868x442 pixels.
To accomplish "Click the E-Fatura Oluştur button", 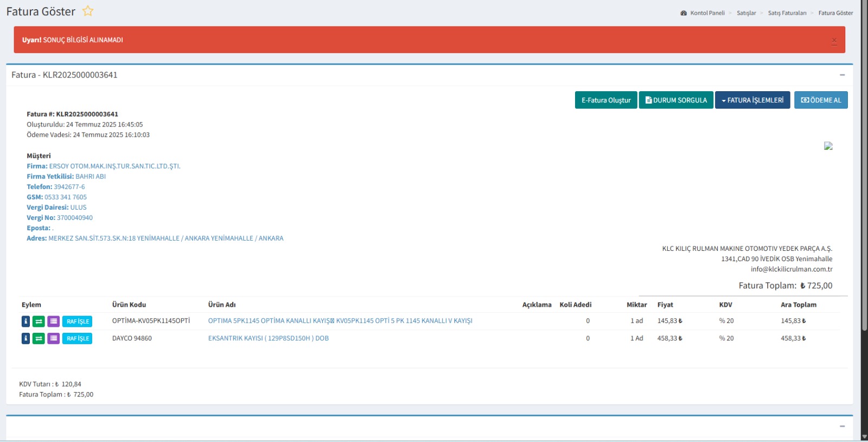I will click(x=605, y=100).
